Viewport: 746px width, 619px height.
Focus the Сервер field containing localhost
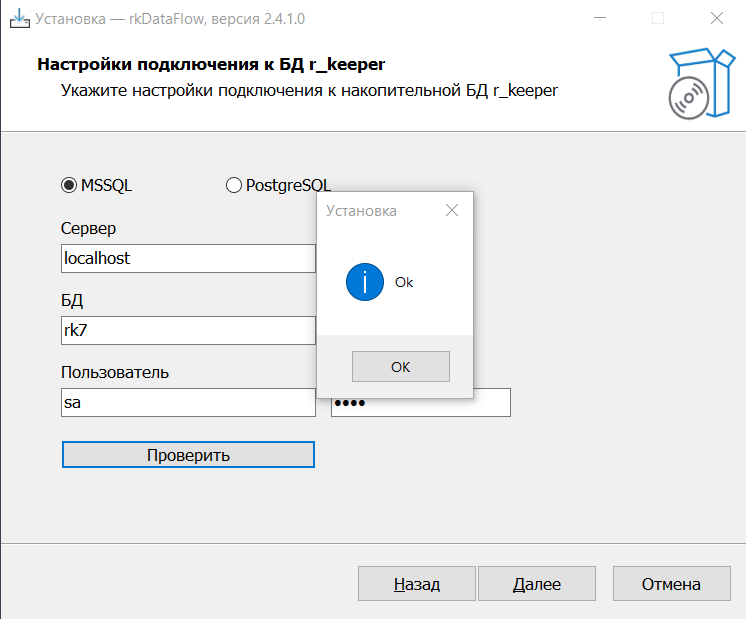187,258
